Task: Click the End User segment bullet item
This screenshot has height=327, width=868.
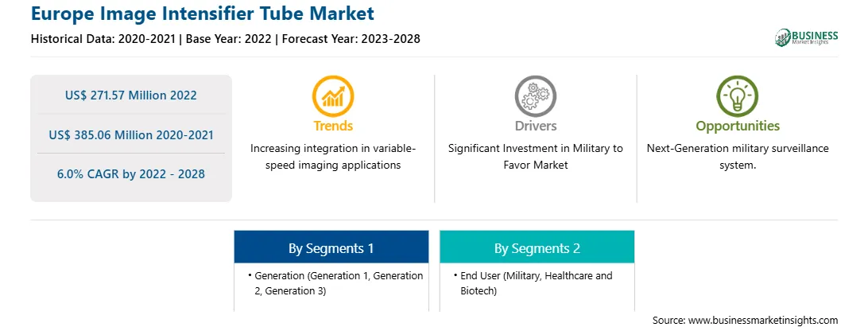Action: [532, 282]
